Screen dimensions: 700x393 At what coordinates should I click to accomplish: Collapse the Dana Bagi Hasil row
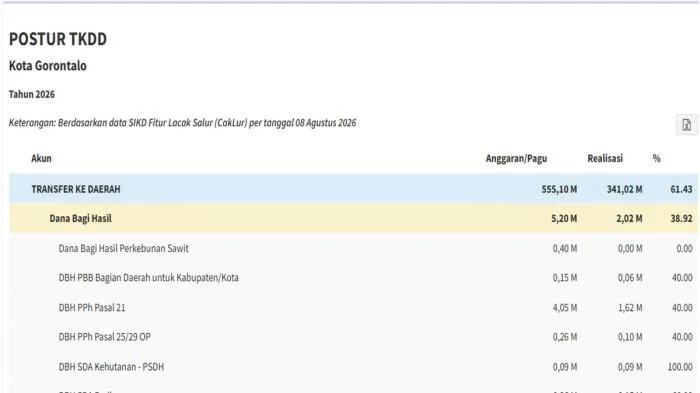[x=353, y=218]
